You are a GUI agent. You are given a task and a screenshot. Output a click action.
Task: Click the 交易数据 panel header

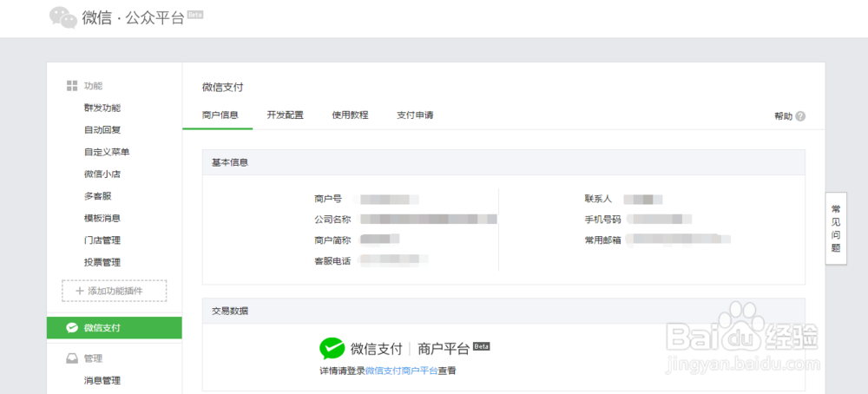[503, 311]
